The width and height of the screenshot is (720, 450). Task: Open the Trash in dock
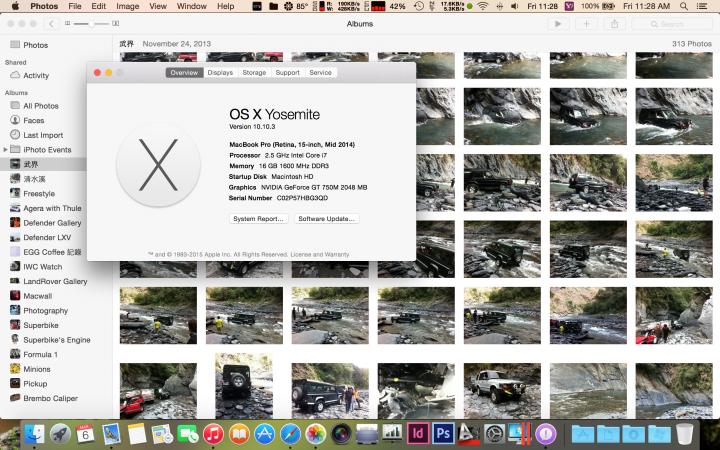tap(684, 433)
